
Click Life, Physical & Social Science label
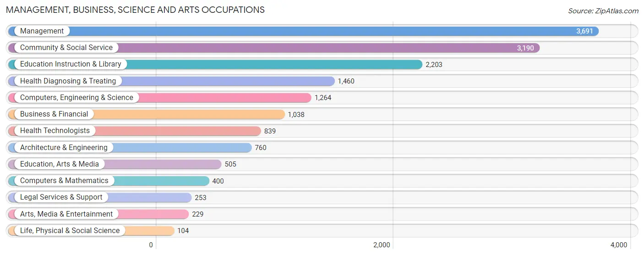click(x=70, y=231)
